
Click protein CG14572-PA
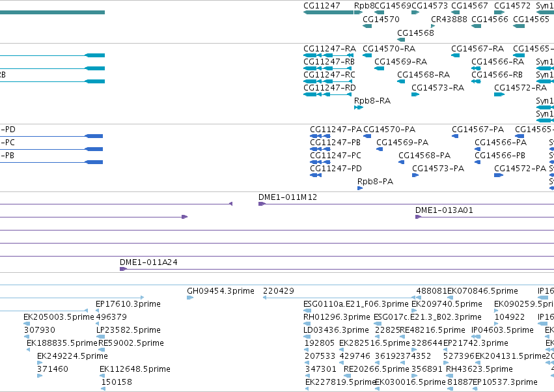(x=520, y=169)
